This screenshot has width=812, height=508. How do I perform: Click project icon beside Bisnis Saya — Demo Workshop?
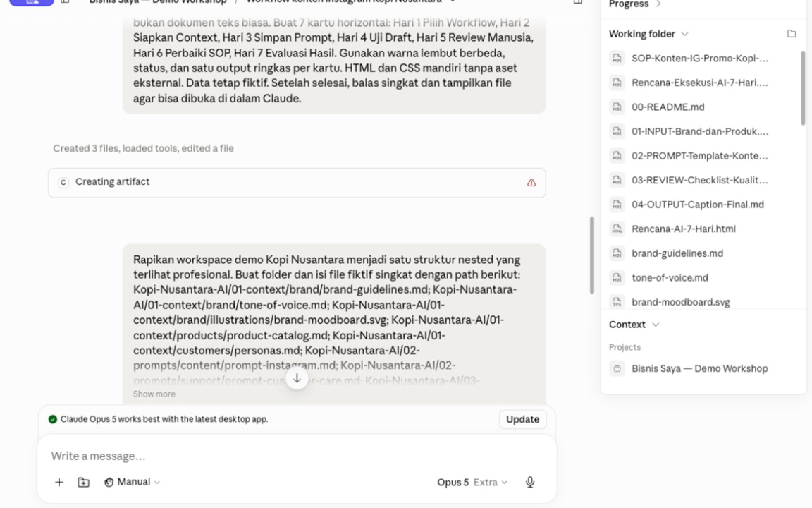pos(617,368)
